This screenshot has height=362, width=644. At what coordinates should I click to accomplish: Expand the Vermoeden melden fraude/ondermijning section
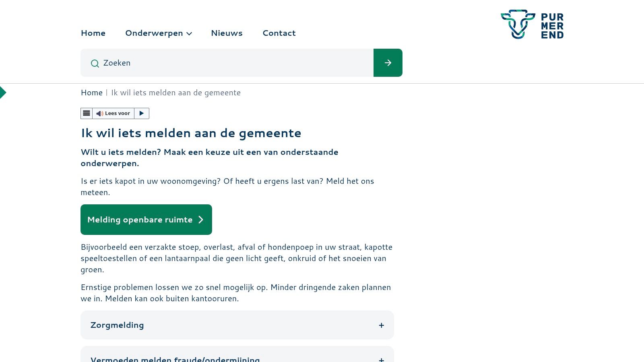tap(237, 358)
